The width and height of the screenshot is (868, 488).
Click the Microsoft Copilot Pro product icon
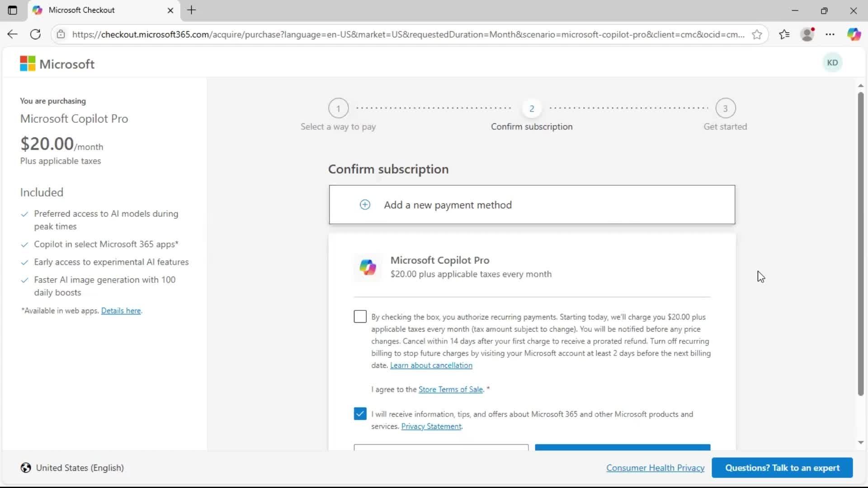pos(368,267)
